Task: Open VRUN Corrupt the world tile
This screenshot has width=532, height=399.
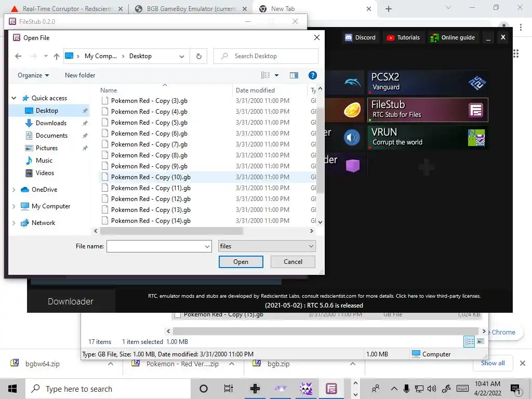Action: 428,137
